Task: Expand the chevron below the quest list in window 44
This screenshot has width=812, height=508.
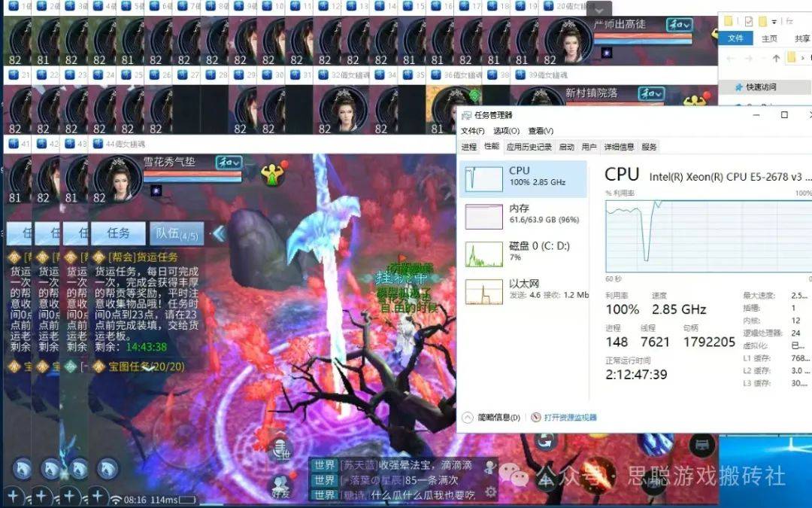Action: point(149,367)
